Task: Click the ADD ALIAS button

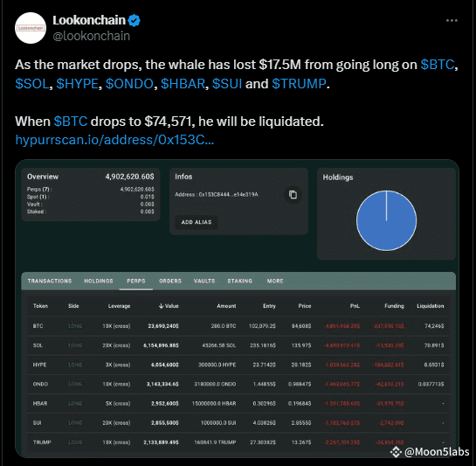Action: [197, 222]
